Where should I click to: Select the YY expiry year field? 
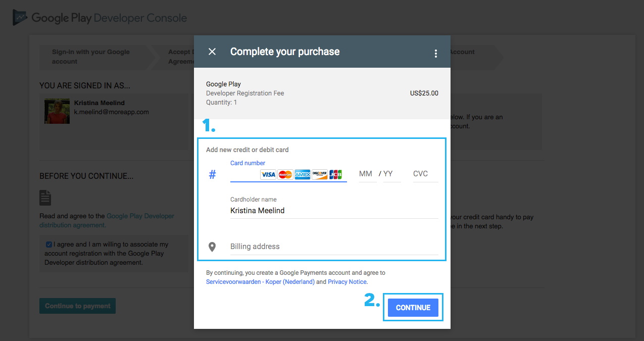click(x=391, y=174)
